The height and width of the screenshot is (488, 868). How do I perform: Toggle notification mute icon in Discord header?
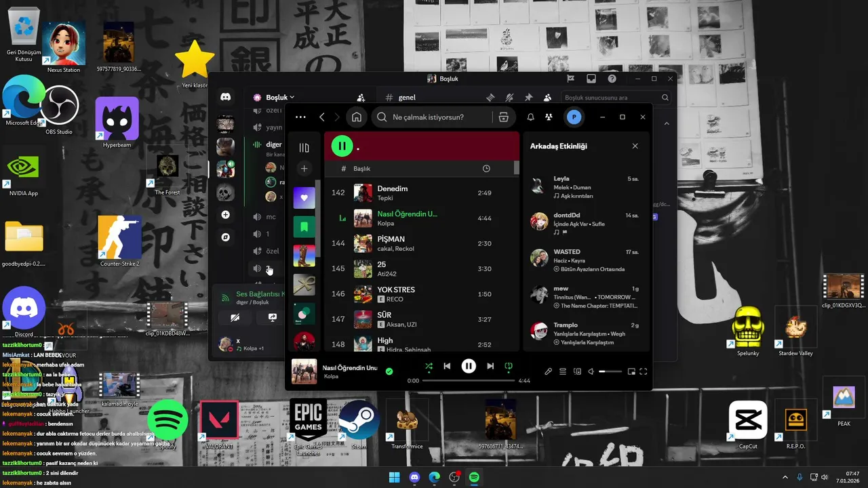(x=509, y=98)
